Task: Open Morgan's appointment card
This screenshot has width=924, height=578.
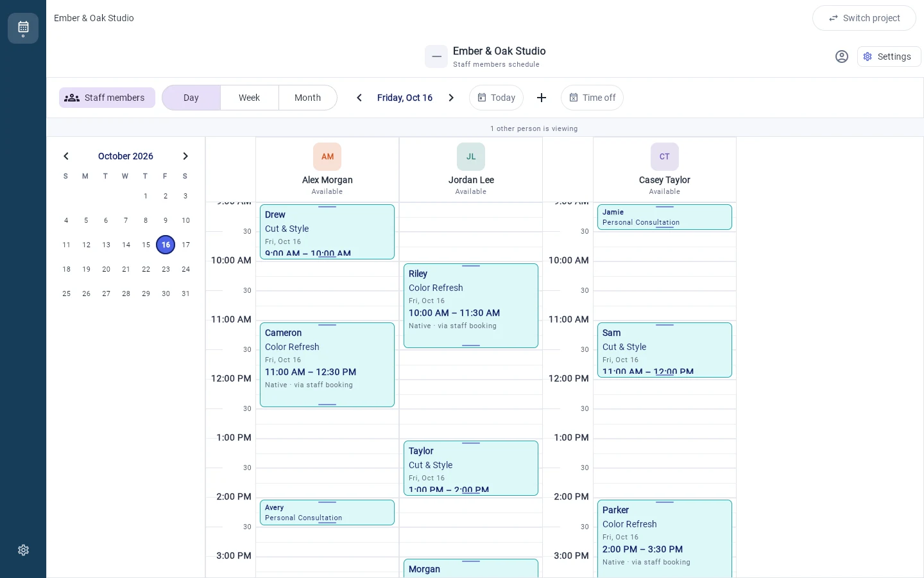Action: 471,568
